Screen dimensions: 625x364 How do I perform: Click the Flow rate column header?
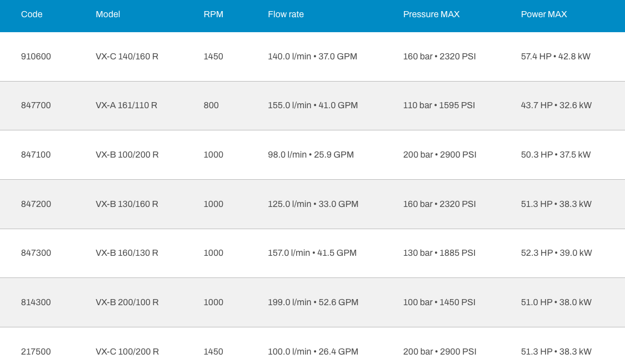coord(286,14)
